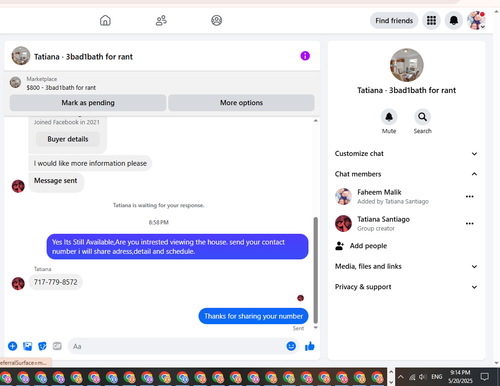This screenshot has width=500, height=386.
Task: Click the small seen-by avatar indicator
Action: (300, 298)
